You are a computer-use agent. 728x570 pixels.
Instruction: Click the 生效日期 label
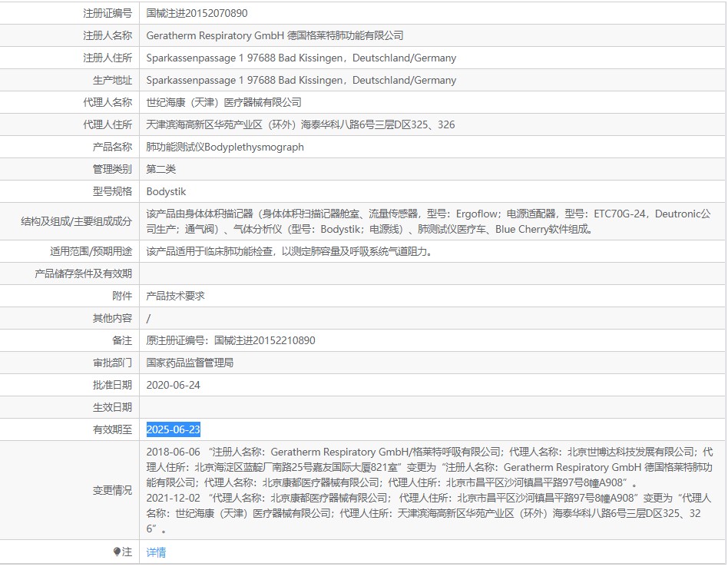112,407
